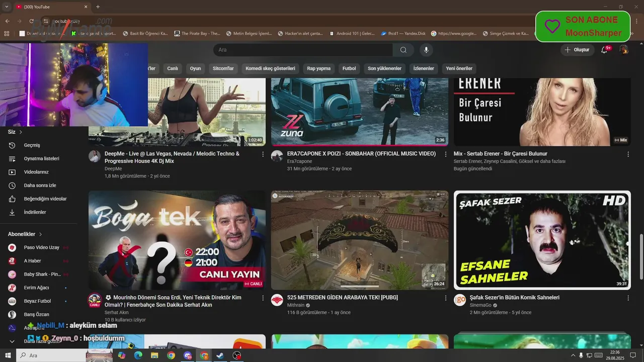This screenshot has height=362, width=644.
Task: Open YouTube notifications bell
Action: (x=605, y=50)
